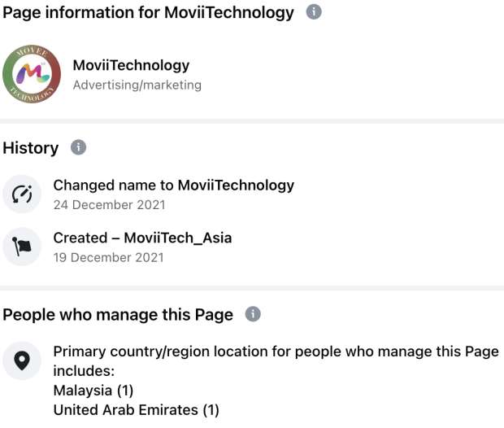This screenshot has width=504, height=428.
Task: Click the 24 December 2021 date
Action: tap(109, 205)
